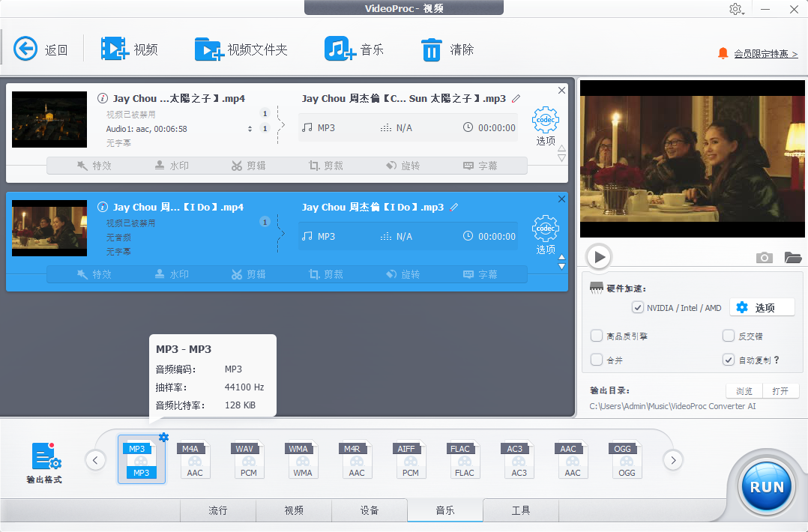Image resolution: width=808 pixels, height=532 pixels.
Task: Open 视频文件夹 to add a video folder
Action: (x=241, y=49)
